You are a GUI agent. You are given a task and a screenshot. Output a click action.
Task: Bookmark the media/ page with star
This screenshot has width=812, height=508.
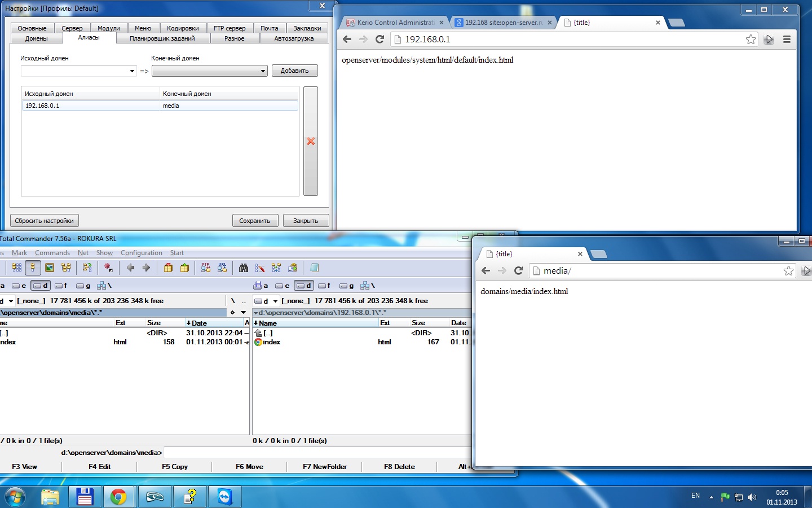[788, 271]
